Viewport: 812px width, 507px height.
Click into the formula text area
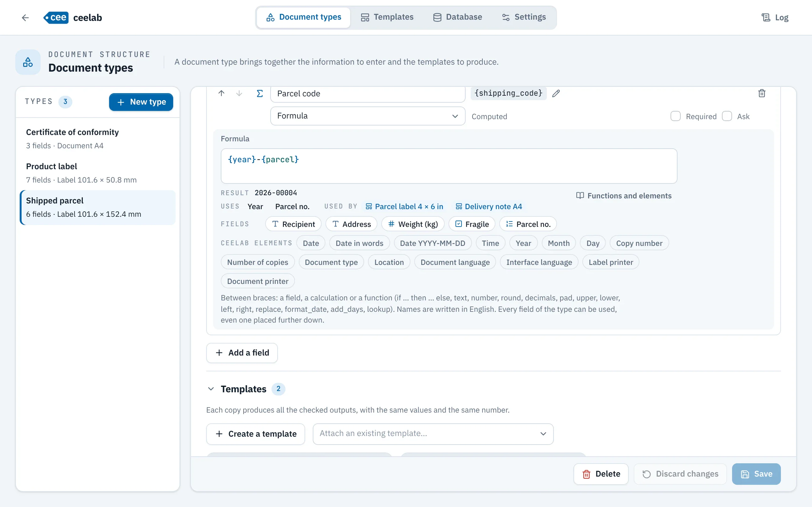tap(449, 166)
